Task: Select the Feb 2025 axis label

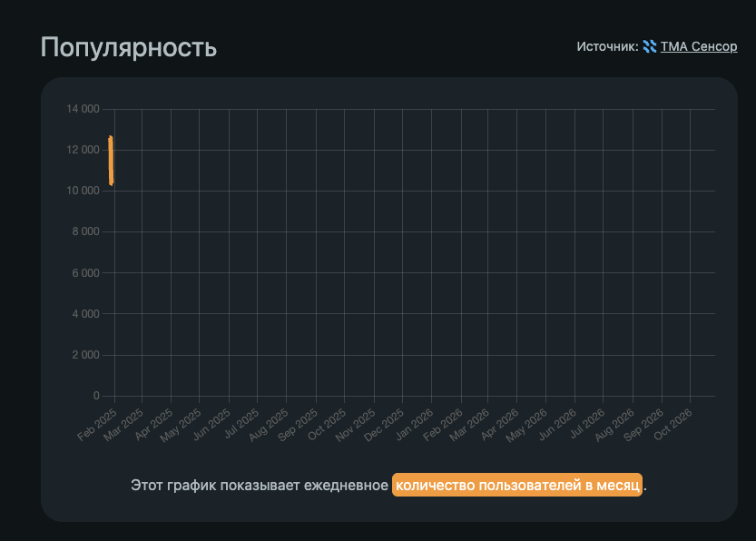Action: tap(97, 425)
